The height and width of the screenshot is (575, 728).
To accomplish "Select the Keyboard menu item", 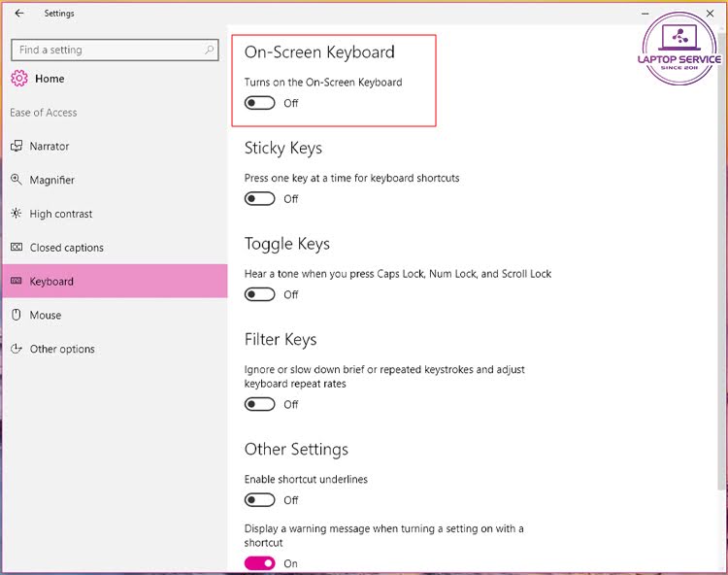I will (51, 282).
